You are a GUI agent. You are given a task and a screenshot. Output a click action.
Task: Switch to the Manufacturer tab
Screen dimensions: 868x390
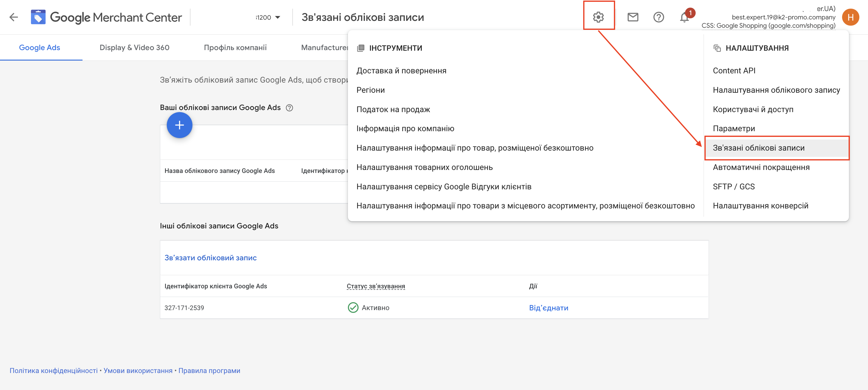tap(324, 48)
